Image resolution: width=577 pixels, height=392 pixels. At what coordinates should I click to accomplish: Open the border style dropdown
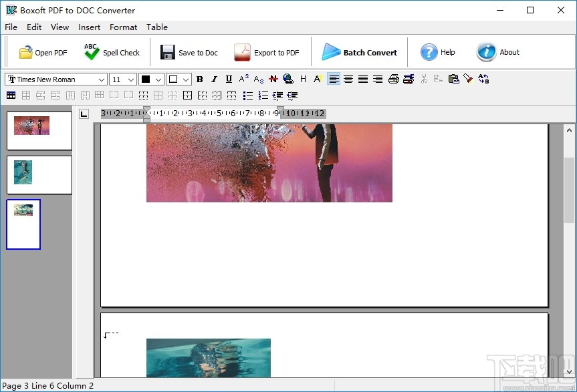186,79
